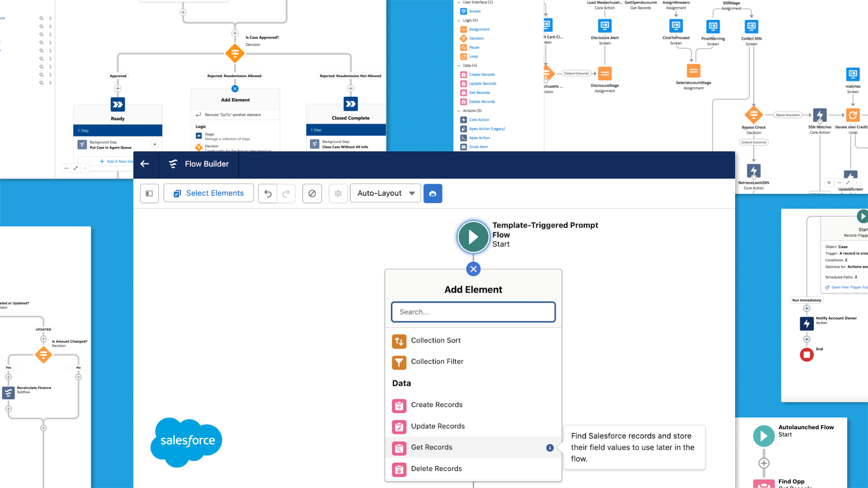This screenshot has width=868, height=488.
Task: Click Add A New Step link
Action: tap(117, 161)
